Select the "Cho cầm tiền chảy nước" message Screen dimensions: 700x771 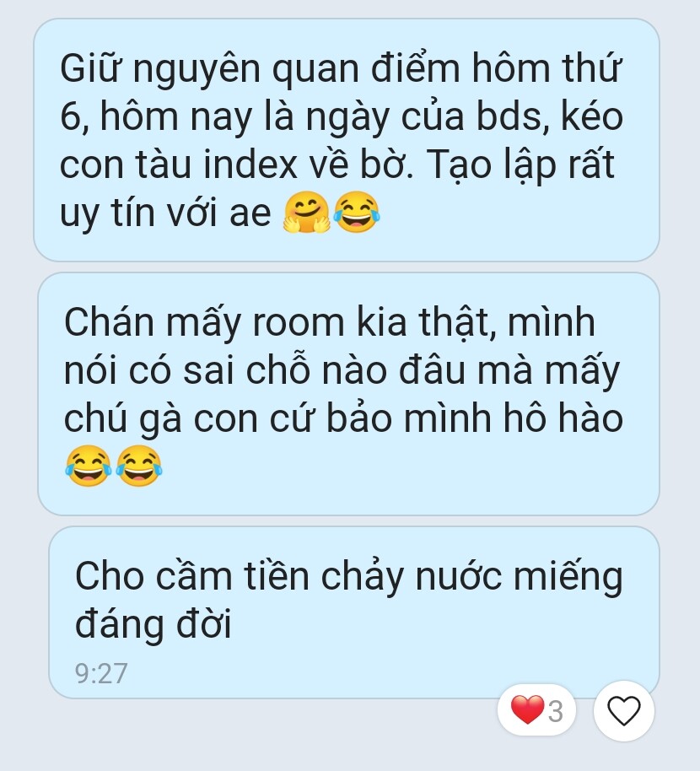click(354, 612)
